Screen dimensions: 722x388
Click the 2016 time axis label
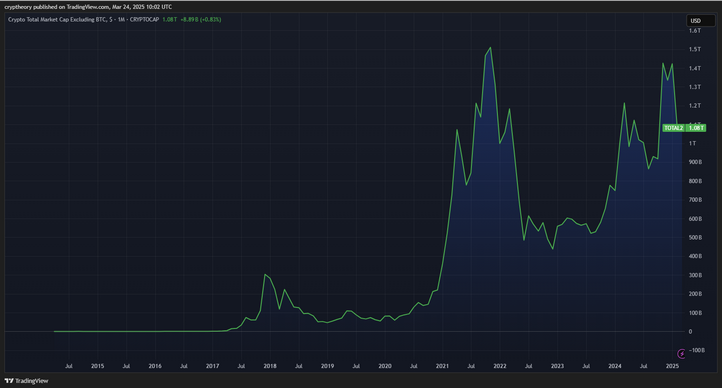[x=155, y=366]
